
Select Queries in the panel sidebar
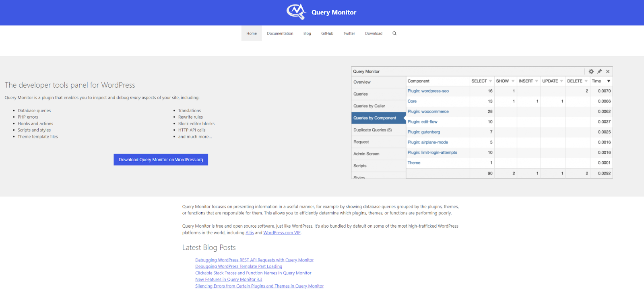click(378, 94)
